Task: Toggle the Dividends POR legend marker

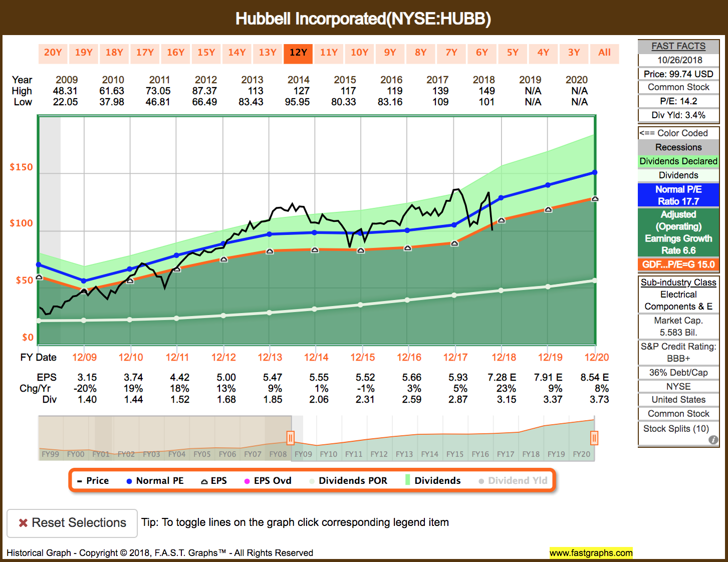Action: click(x=313, y=480)
